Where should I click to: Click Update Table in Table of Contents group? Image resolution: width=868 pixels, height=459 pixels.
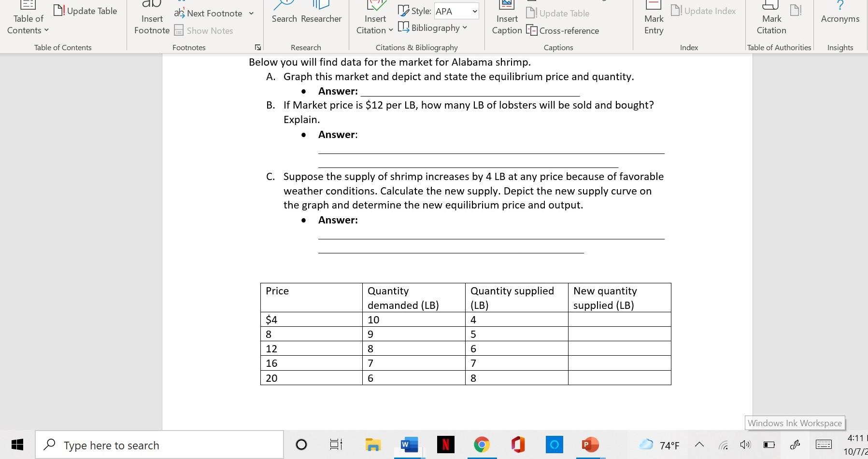click(x=85, y=11)
